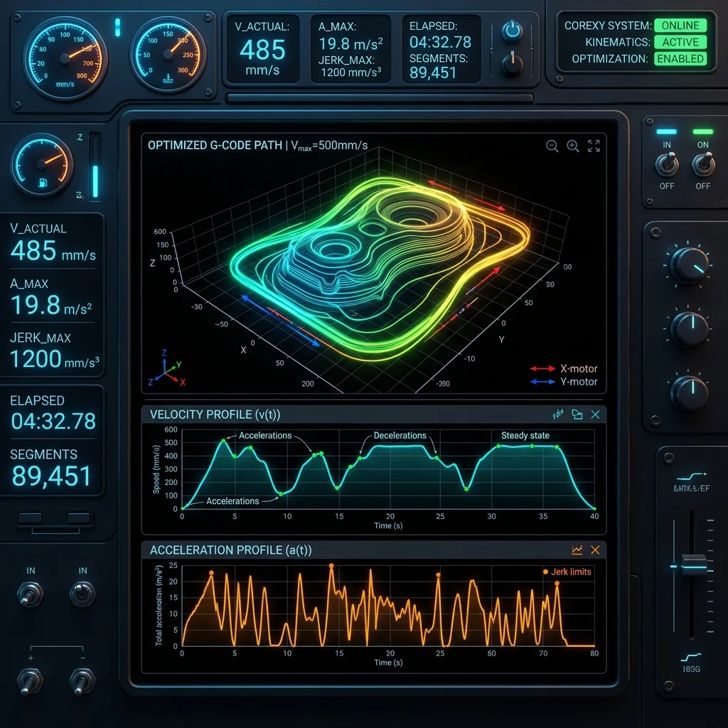The image size is (728, 728).
Task: Zoom out of the G-code path view
Action: pos(552,146)
